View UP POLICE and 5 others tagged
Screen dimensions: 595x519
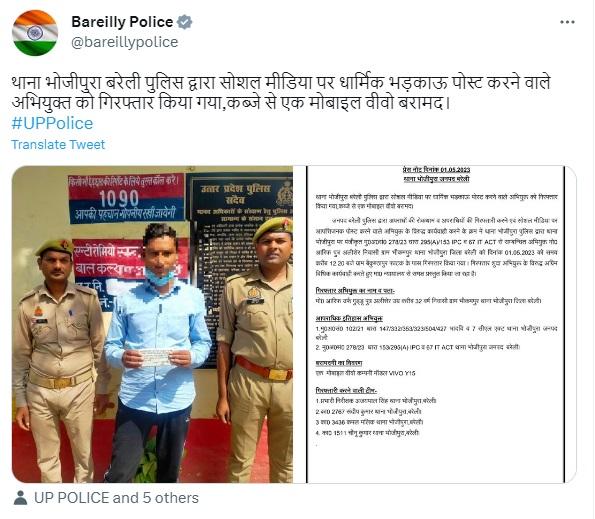point(116,498)
